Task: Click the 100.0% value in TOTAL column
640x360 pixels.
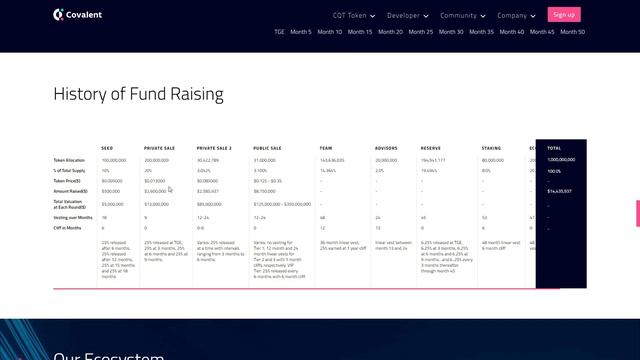Action: [x=554, y=171]
